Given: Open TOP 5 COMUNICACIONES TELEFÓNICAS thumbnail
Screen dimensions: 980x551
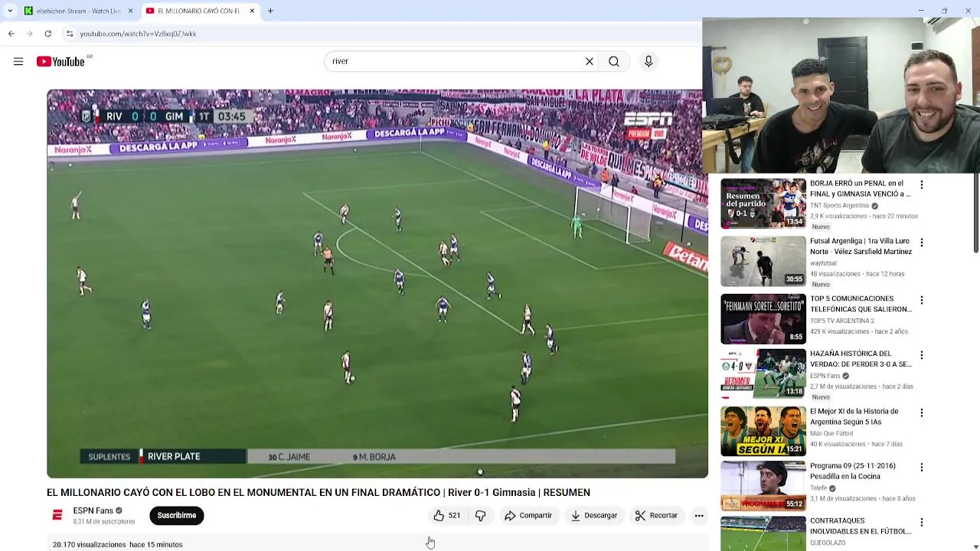Looking at the screenshot, I should 763,318.
